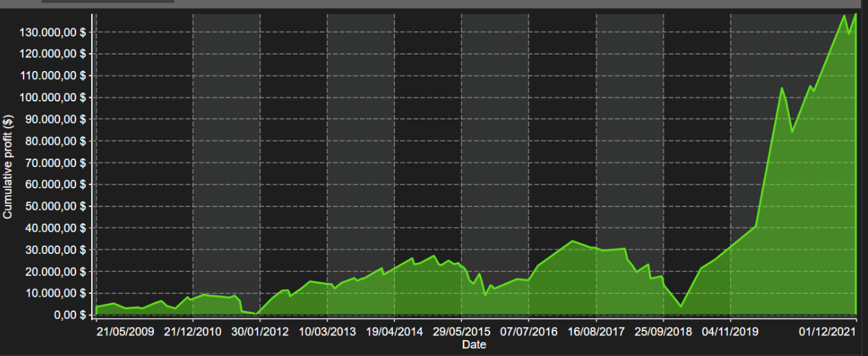868x356 pixels.
Task: Select the 25/09/2018 date axis label
Action: (x=664, y=332)
